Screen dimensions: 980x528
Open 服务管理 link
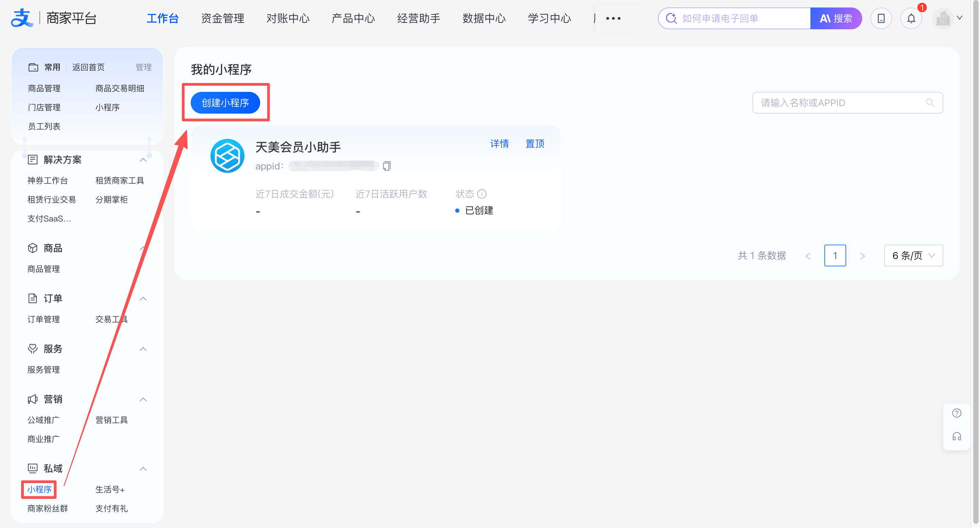point(43,369)
